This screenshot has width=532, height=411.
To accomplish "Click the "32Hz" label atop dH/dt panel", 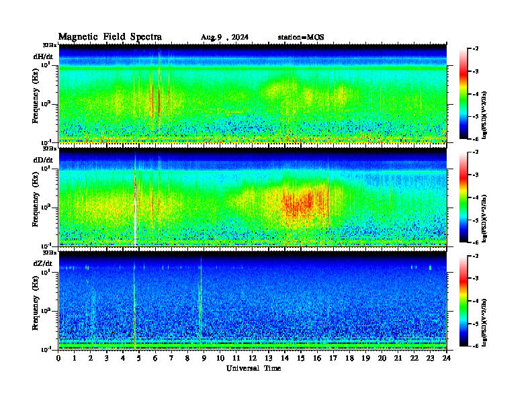I will point(50,45).
